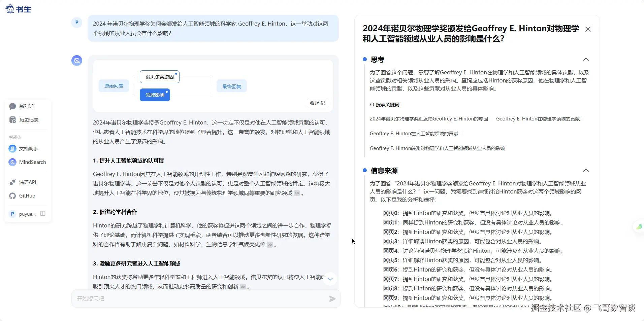644x321 pixels.
Task: Click the 文档助手 agent icon
Action: coord(12,149)
